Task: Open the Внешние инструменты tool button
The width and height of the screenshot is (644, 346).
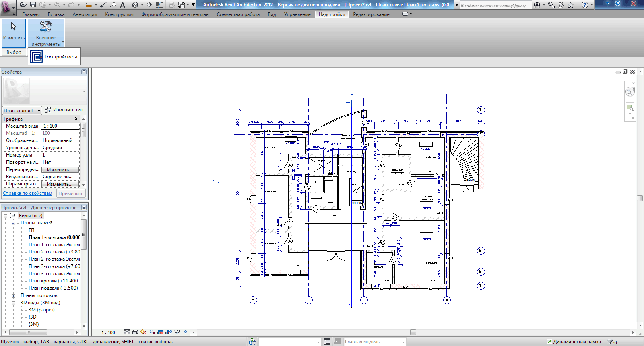Action: tap(46, 33)
